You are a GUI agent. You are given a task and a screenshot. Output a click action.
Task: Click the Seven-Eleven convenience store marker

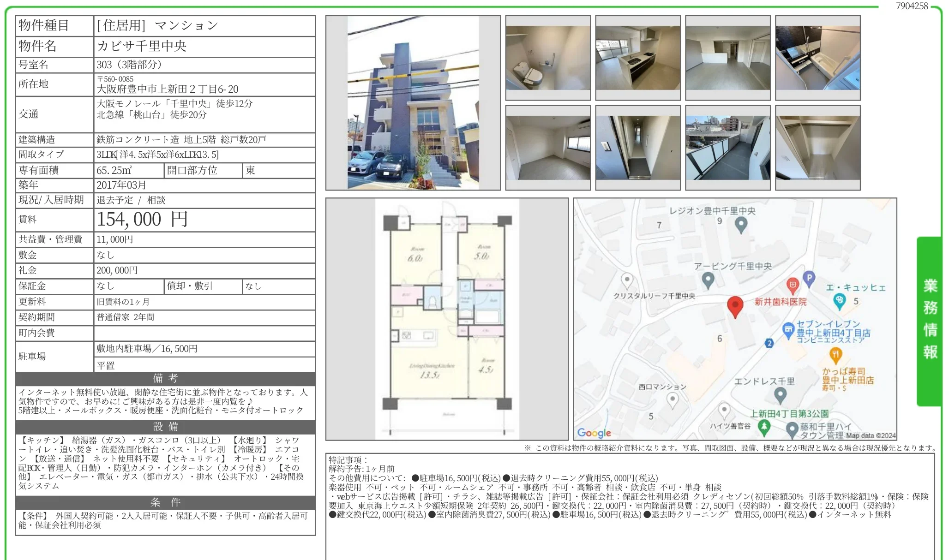coord(788,329)
